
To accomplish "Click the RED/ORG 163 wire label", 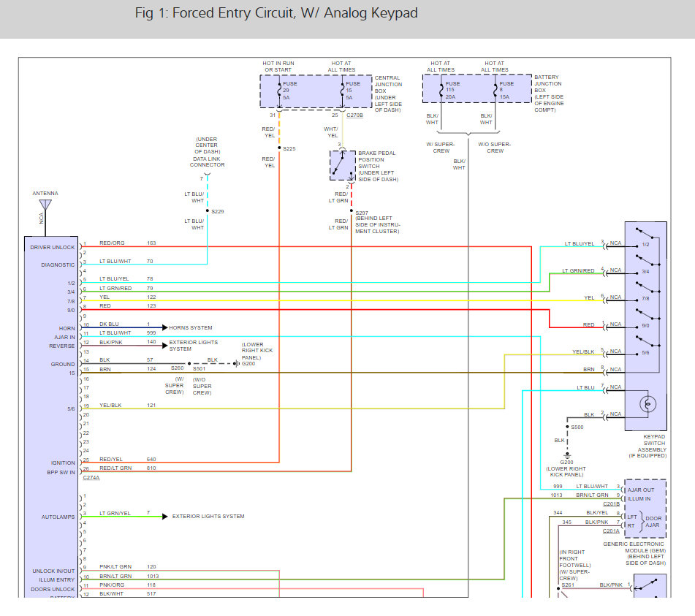I will [128, 243].
